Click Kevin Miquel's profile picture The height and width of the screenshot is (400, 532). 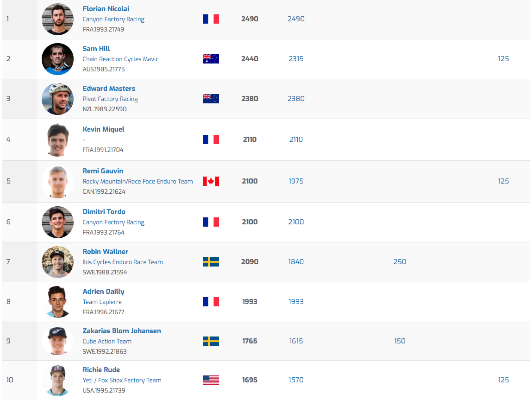[57, 140]
